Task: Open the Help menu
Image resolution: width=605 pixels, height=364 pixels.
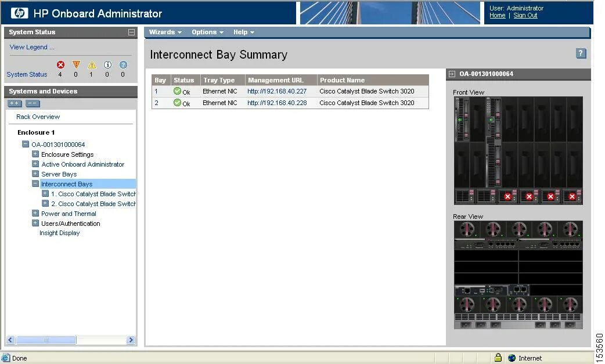Action: pyautogui.click(x=243, y=32)
